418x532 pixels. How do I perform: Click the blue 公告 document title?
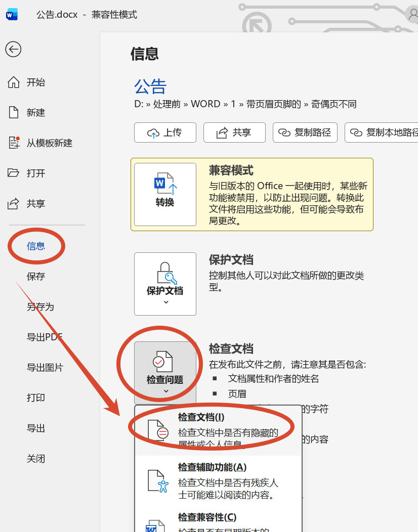tap(150, 86)
